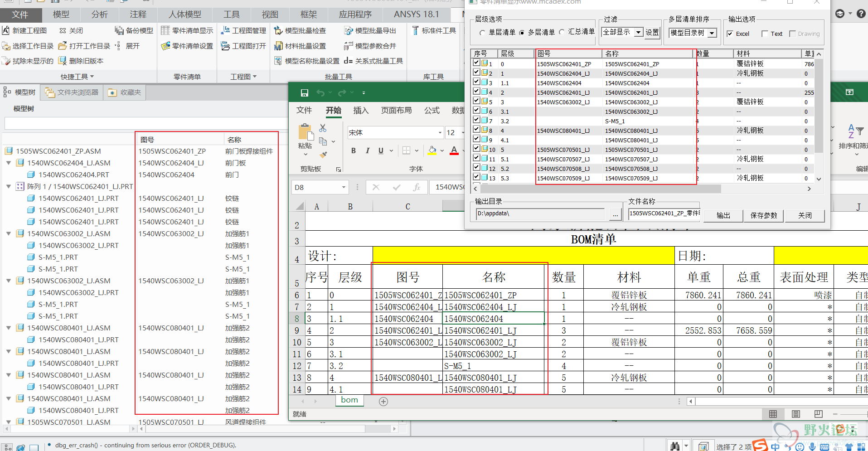This screenshot has height=451, width=868.
Task: Expand 工程图 group dropdown arrow
Action: (254, 77)
